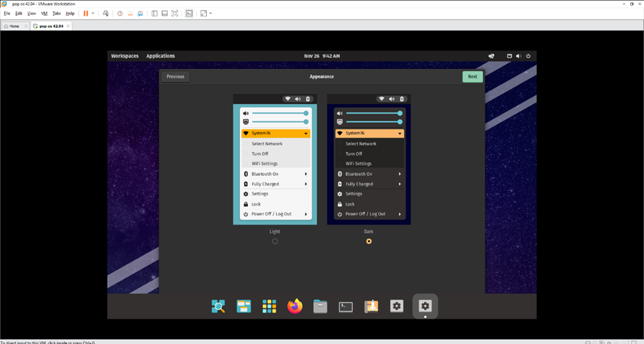644x344 pixels.
Task: Launch the Terminal from the dock
Action: (x=346, y=306)
